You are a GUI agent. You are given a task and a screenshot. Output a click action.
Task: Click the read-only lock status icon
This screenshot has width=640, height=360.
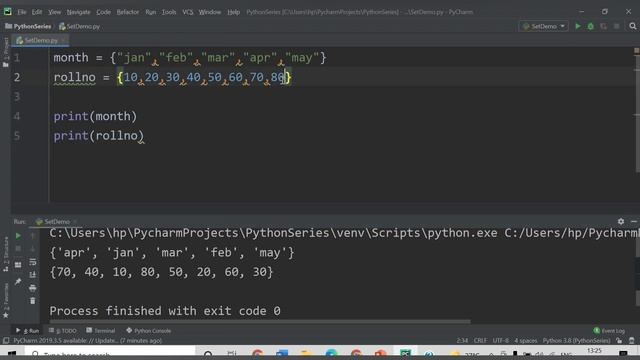(x=619, y=340)
